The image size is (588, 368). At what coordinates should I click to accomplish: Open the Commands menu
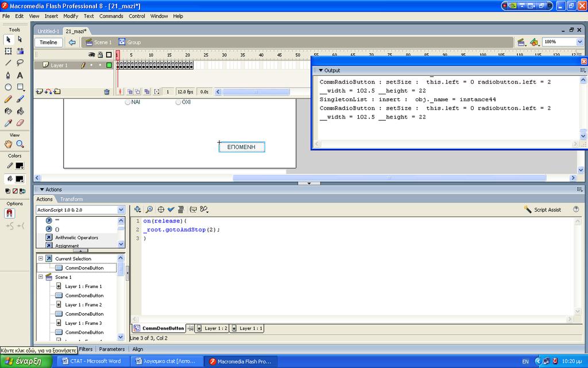tap(111, 16)
